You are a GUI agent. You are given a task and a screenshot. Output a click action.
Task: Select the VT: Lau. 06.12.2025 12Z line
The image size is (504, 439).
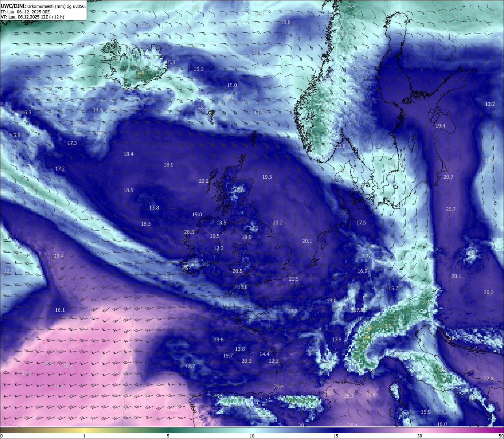click(32, 17)
